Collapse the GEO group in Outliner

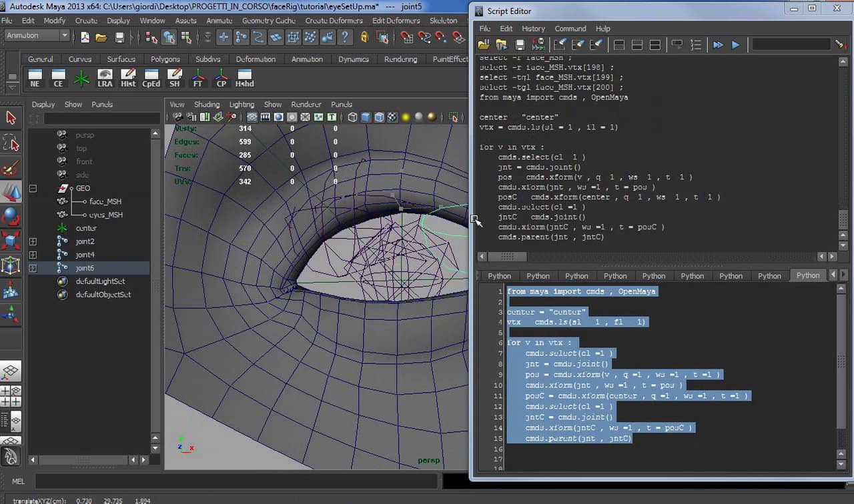(x=33, y=188)
